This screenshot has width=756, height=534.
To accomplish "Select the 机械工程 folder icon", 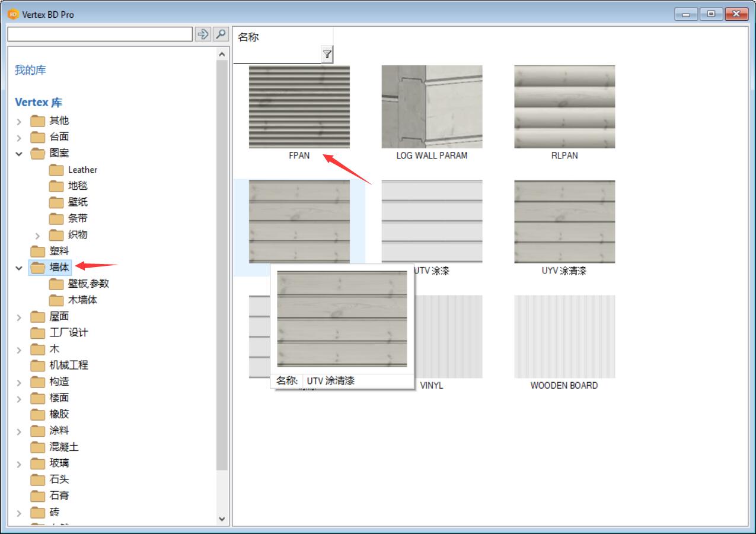I will pyautogui.click(x=38, y=365).
